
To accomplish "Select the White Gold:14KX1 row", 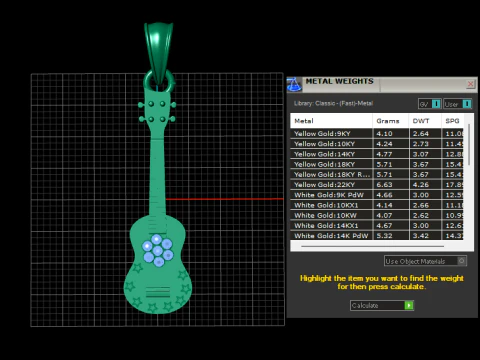I will (x=377, y=226).
